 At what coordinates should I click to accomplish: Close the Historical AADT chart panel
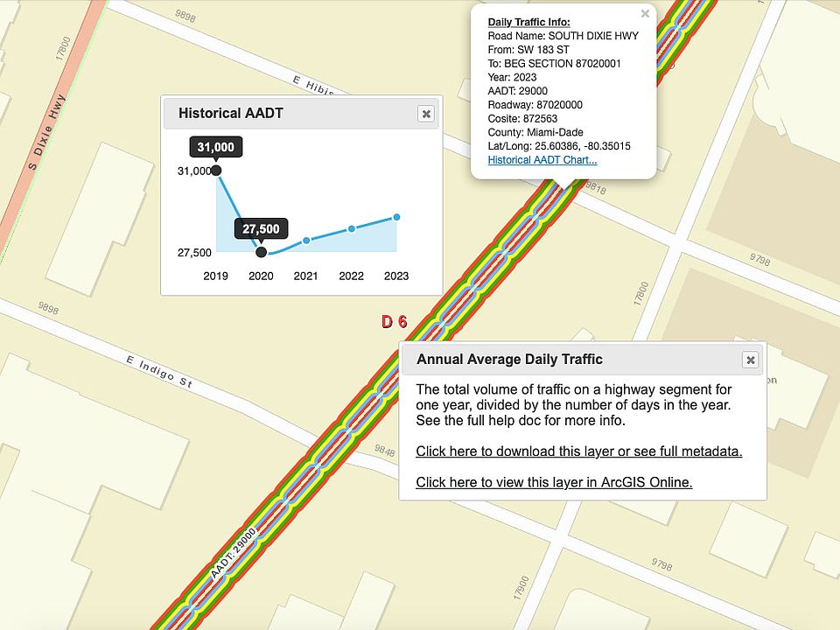[x=426, y=114]
